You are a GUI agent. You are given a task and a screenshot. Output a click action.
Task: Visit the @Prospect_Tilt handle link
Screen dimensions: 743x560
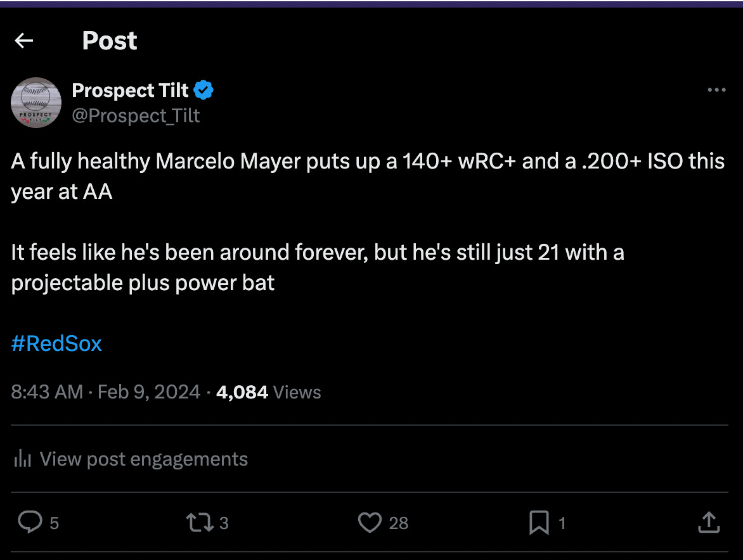[x=136, y=116]
